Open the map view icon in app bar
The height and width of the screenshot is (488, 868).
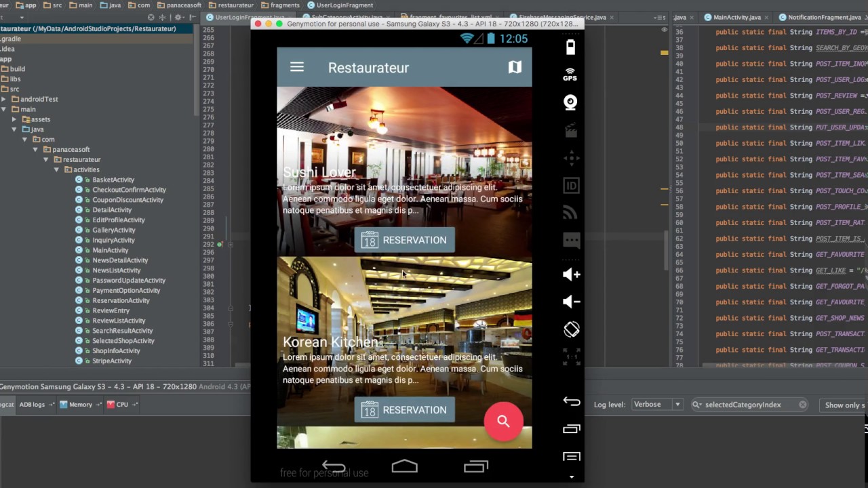(515, 67)
